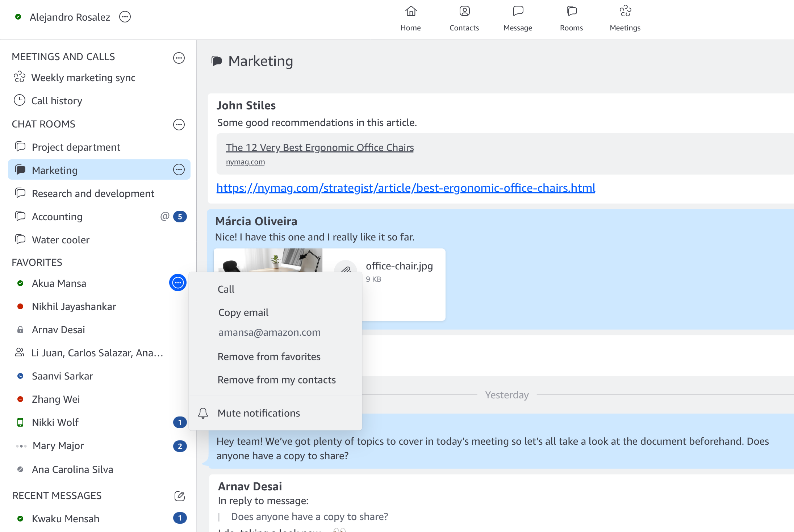The height and width of the screenshot is (532, 794).
Task: Click the Home navigation icon
Action: tap(410, 12)
